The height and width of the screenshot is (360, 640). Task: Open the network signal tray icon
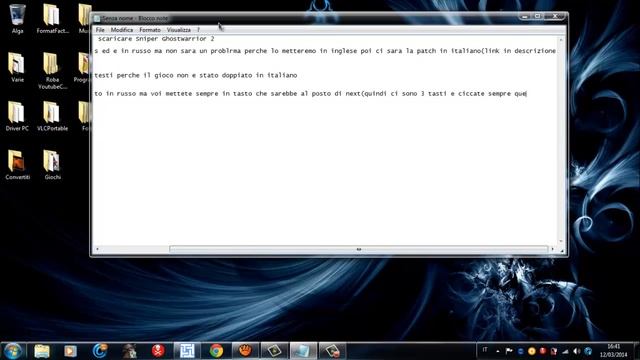[x=565, y=351]
